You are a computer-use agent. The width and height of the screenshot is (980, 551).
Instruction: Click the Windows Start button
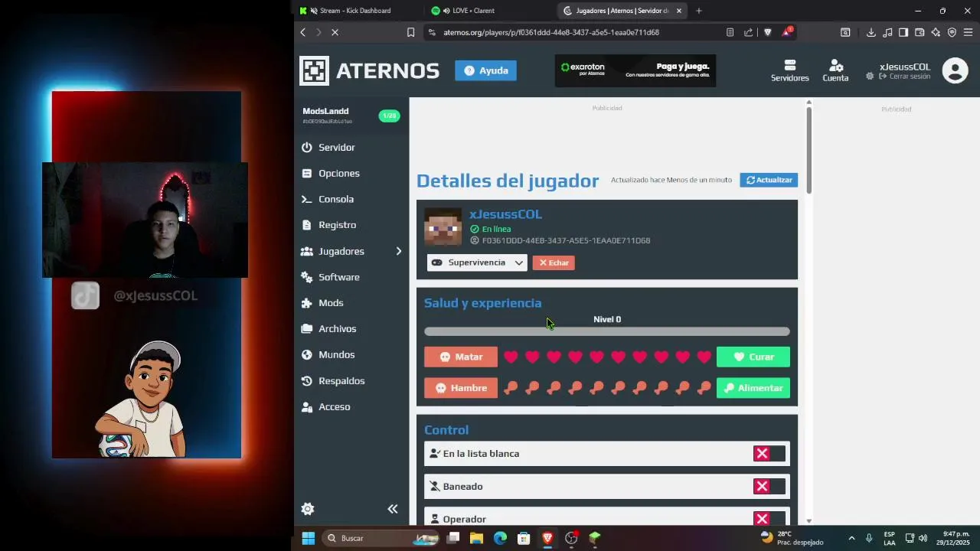click(x=308, y=538)
